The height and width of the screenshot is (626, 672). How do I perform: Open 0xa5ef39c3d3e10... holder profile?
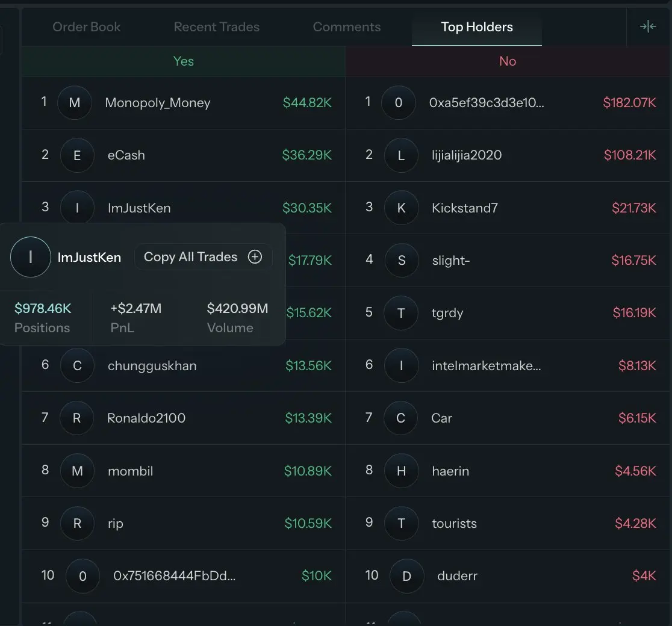pos(487,103)
